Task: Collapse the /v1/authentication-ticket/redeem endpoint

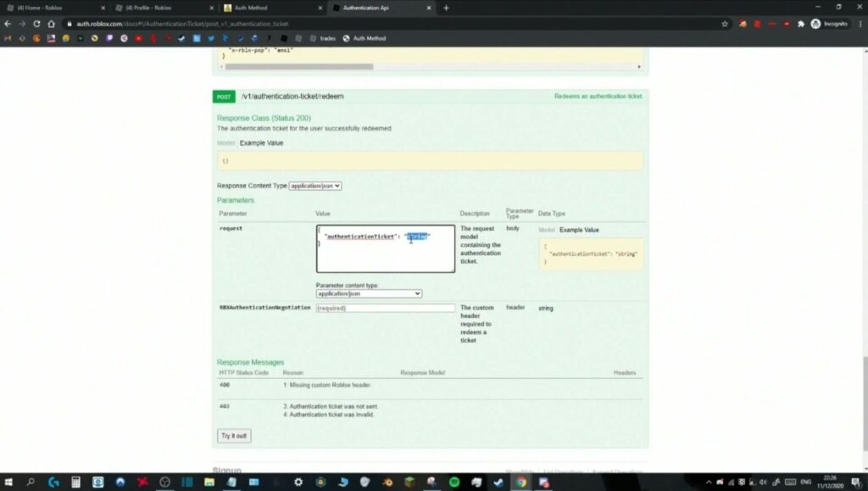Action: [292, 97]
